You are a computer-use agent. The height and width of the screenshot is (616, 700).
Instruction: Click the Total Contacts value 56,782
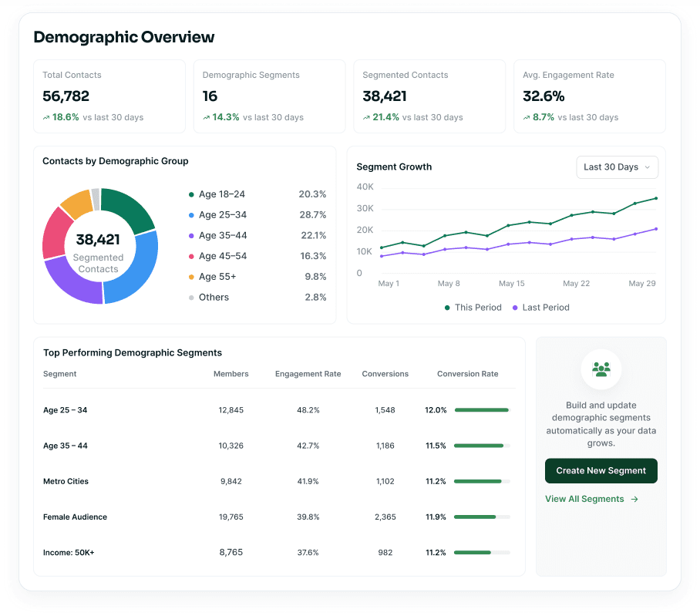pos(66,96)
